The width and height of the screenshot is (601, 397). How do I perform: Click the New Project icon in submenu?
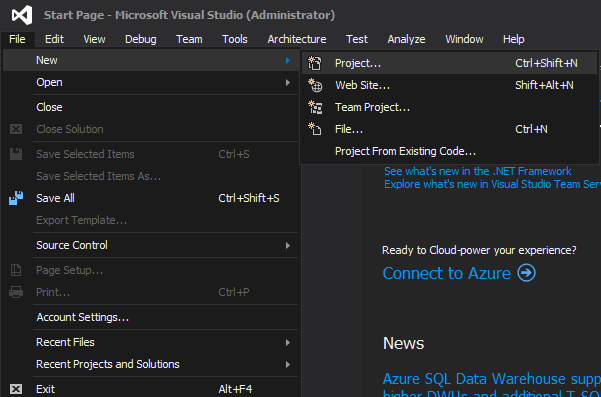(315, 63)
